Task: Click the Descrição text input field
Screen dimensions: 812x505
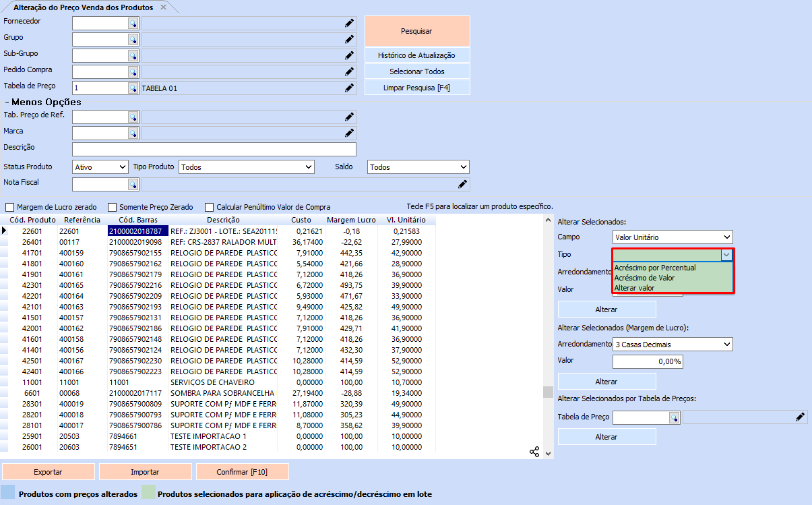Action: pyautogui.click(x=214, y=149)
